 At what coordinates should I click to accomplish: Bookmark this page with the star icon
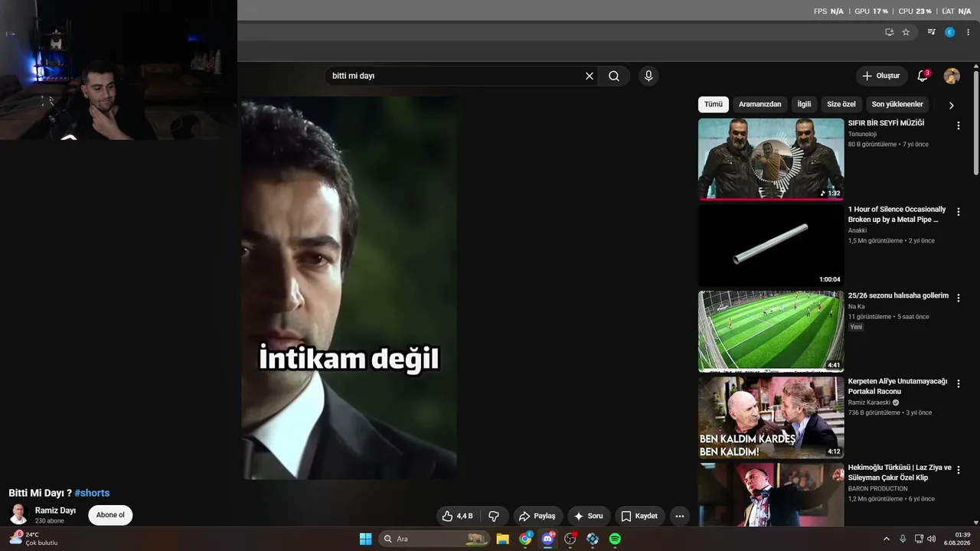pyautogui.click(x=906, y=32)
